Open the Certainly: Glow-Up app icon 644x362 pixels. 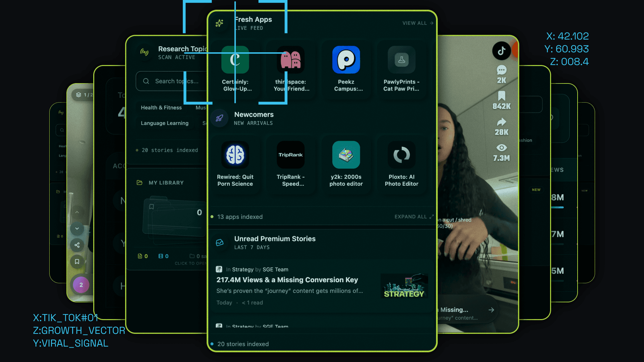[x=235, y=60]
